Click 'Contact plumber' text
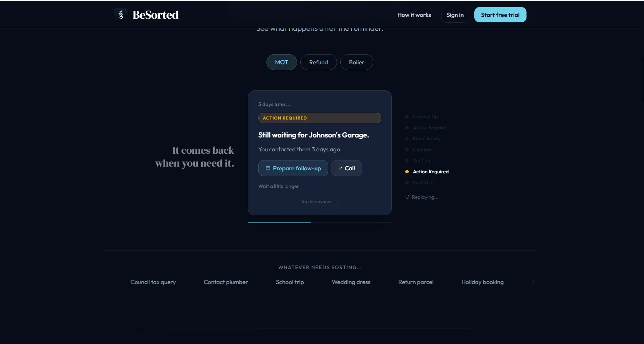 coord(226,282)
